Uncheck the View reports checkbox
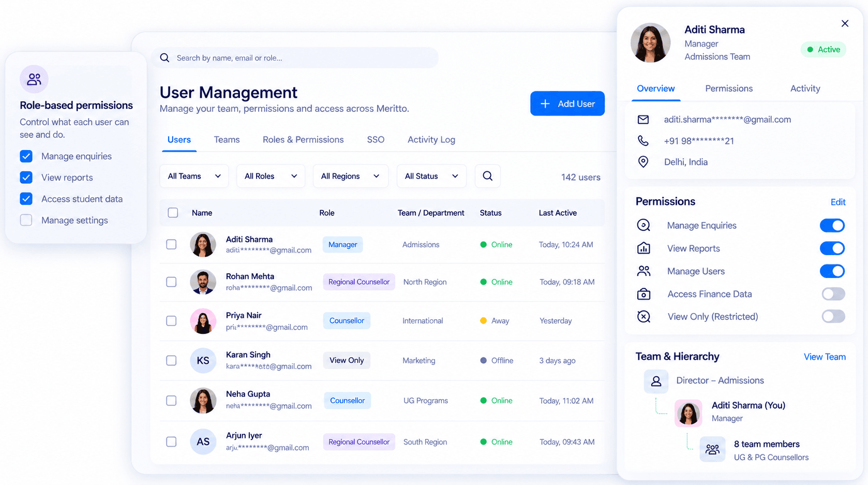Screen dimensions: 868x485 click(x=26, y=178)
